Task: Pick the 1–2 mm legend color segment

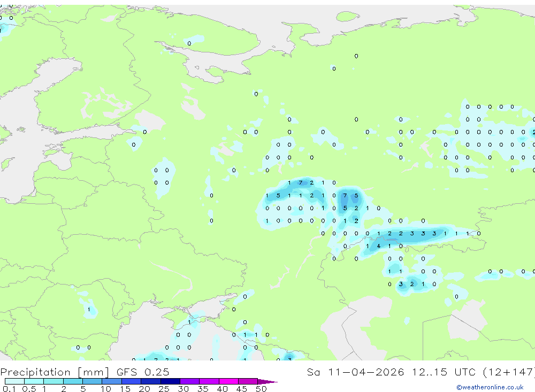Action: pos(53,381)
